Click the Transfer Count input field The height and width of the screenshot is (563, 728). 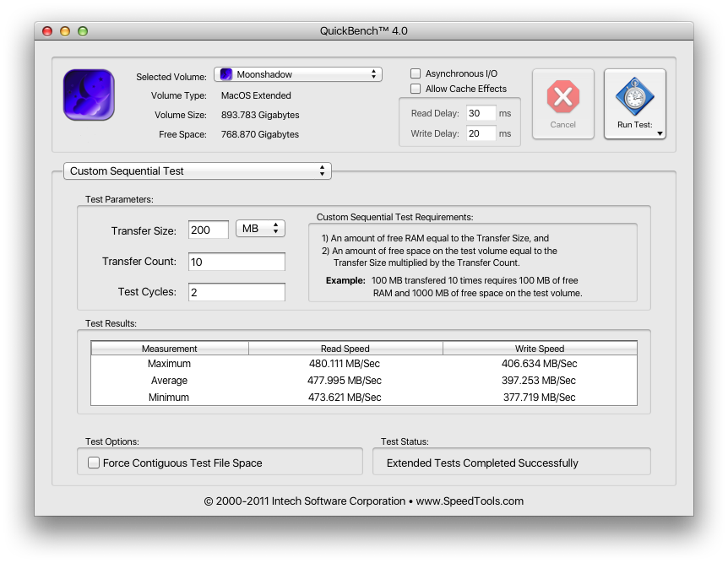point(236,262)
